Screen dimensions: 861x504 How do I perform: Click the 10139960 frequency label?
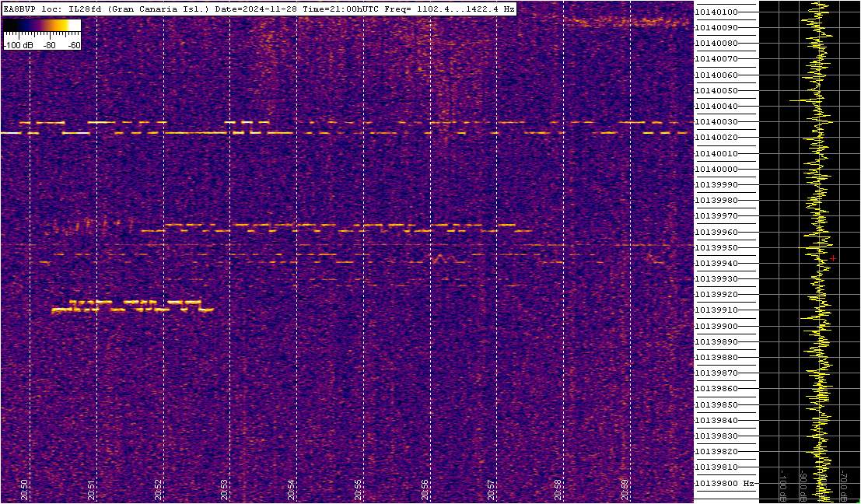click(716, 232)
